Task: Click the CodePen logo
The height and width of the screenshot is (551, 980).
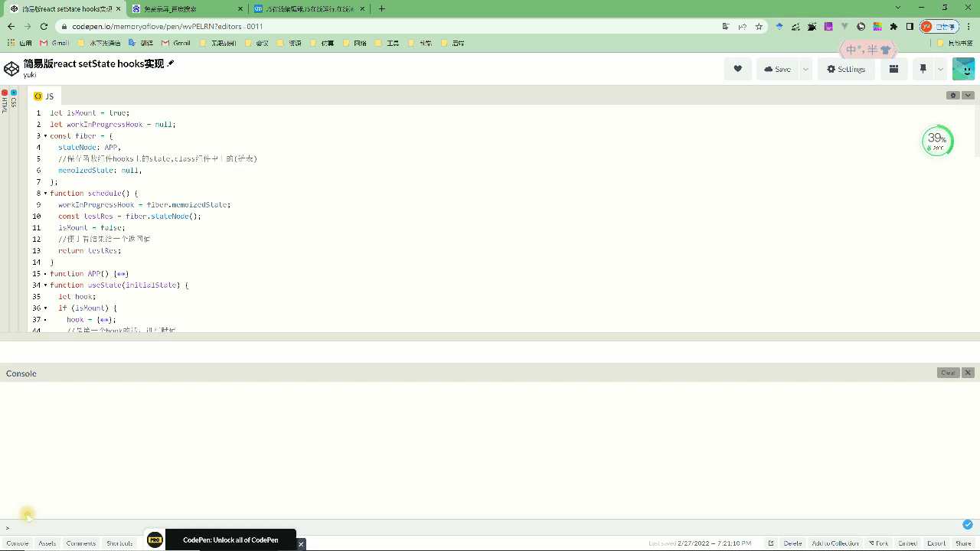Action: tap(11, 68)
